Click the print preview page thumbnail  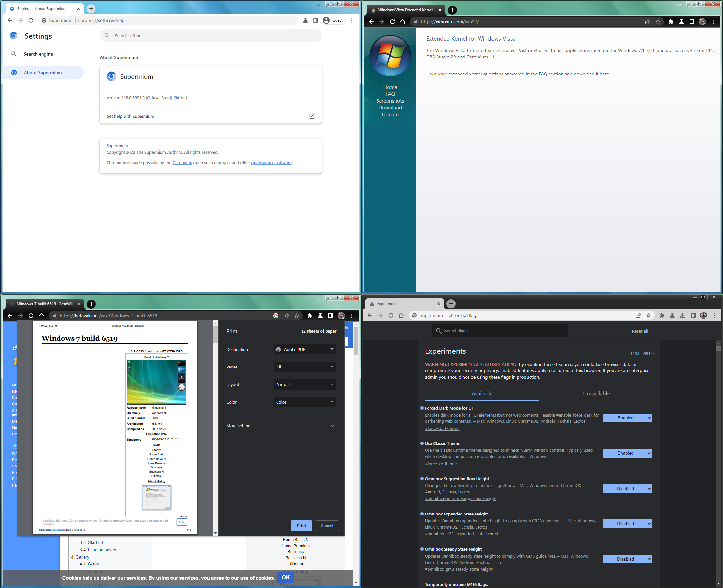115,428
